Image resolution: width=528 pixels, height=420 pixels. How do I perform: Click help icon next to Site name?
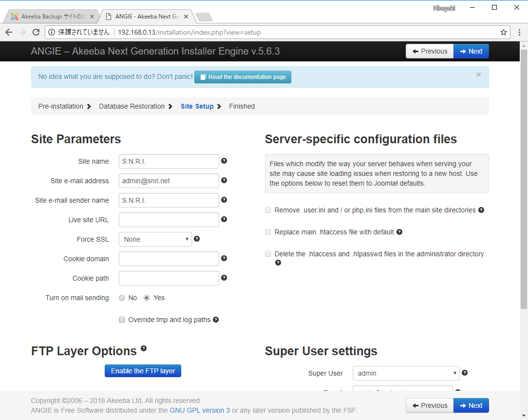(x=224, y=161)
